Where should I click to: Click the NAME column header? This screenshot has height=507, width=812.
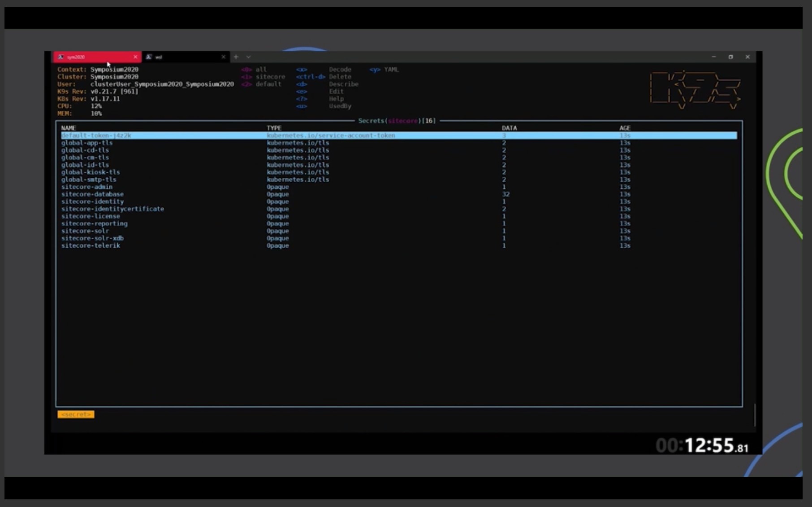click(69, 128)
